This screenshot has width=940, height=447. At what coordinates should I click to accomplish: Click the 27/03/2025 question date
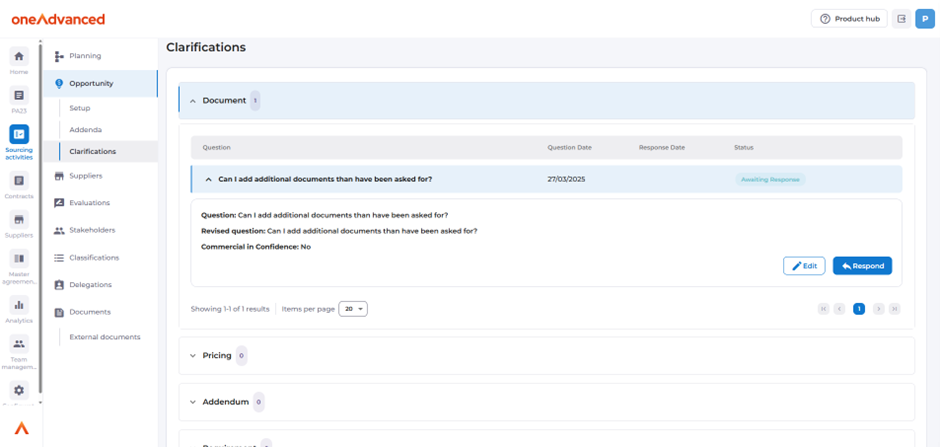566,179
